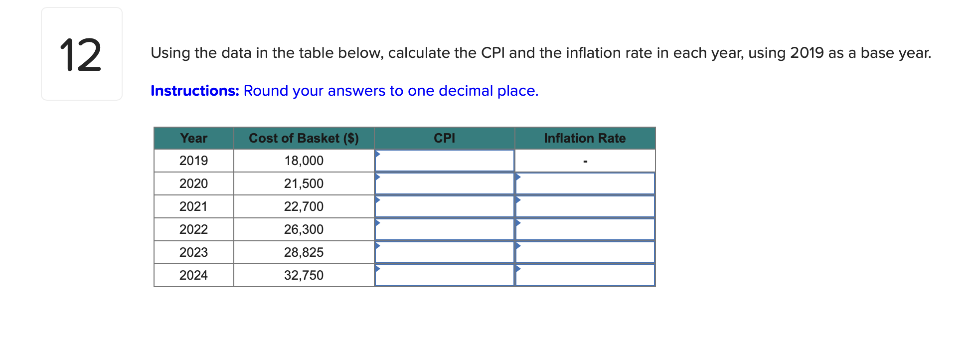Screen dimensions: 980x351
Task: Click the blue corner marker on 2020 Inflation Rate cell
Action: tap(519, 177)
